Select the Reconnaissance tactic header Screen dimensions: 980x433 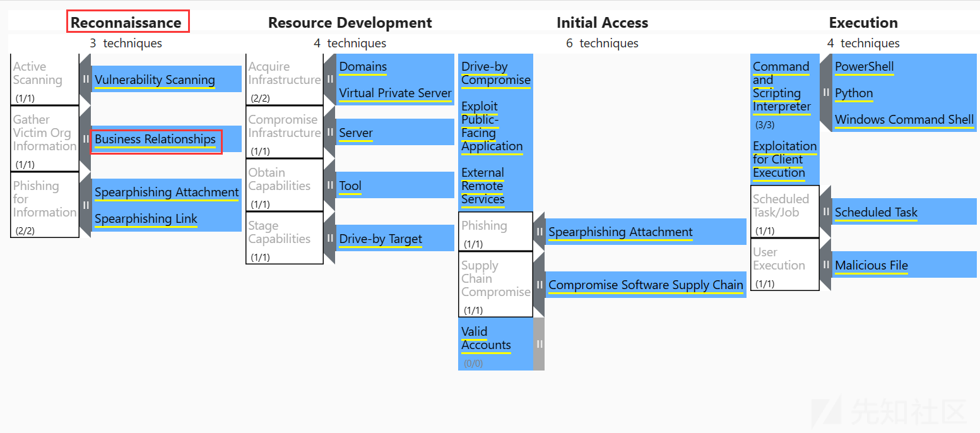[126, 23]
